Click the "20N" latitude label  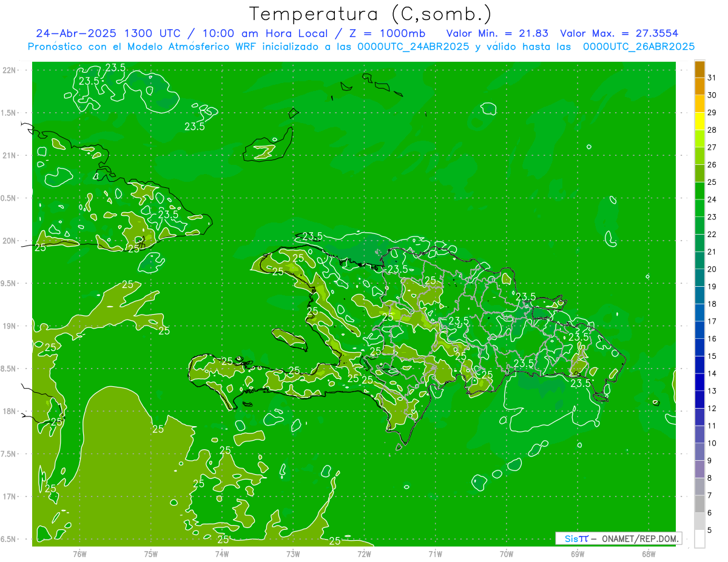tap(10, 241)
